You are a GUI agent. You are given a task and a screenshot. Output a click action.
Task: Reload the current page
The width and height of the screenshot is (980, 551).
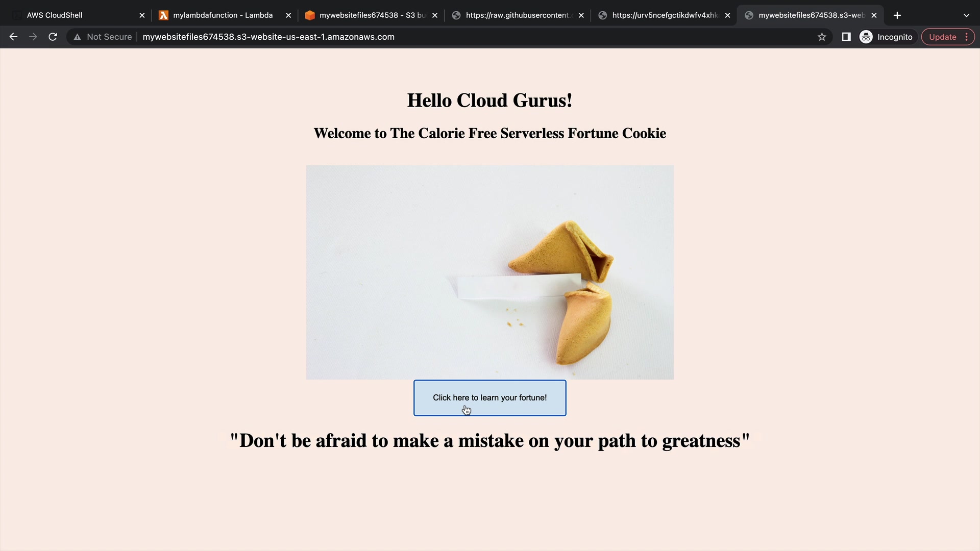(53, 37)
